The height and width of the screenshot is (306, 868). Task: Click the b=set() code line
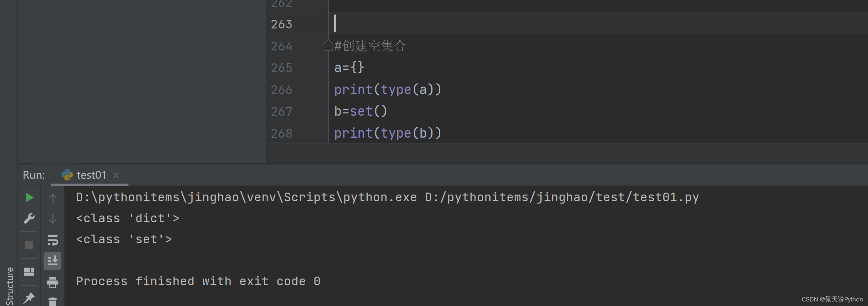click(x=361, y=111)
